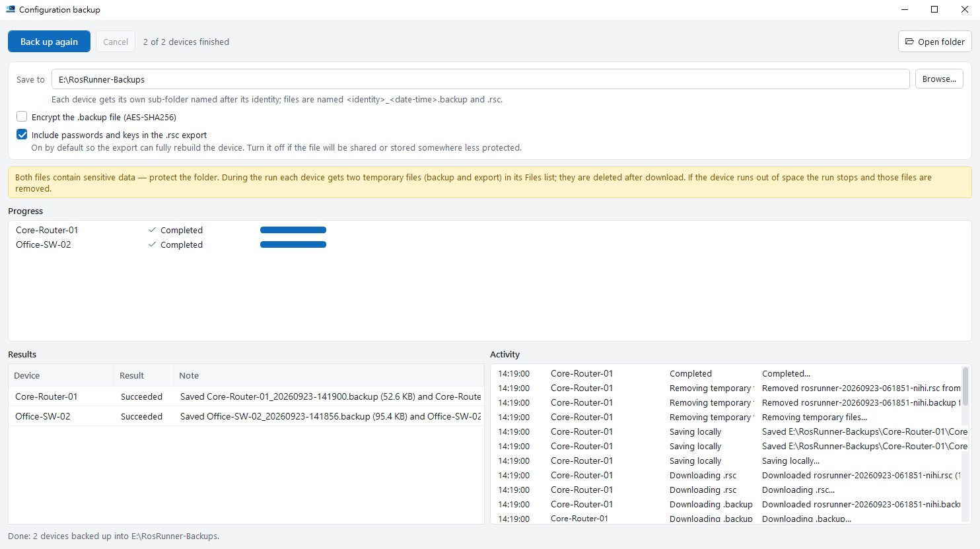Click the Core-Router-01 progress bar
The image size is (980, 549).
[293, 230]
